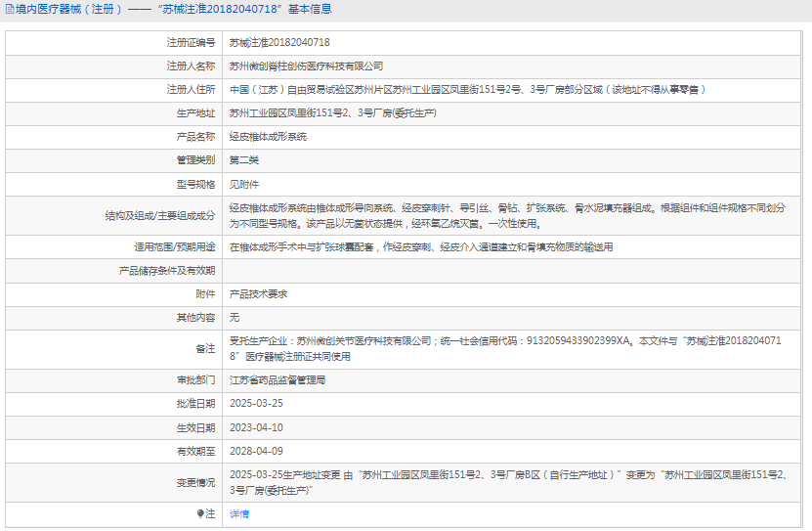812x531 pixels.
Task: Click the 备注 label
Action: (205, 349)
